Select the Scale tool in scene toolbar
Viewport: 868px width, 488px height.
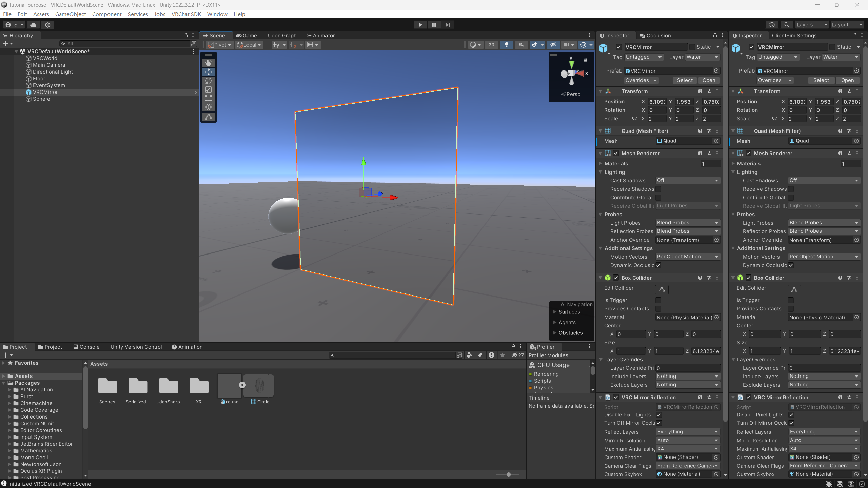[x=209, y=89]
